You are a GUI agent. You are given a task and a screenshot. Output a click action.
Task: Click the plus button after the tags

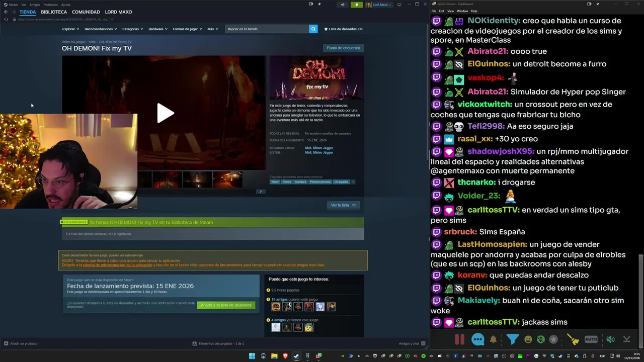(x=353, y=182)
